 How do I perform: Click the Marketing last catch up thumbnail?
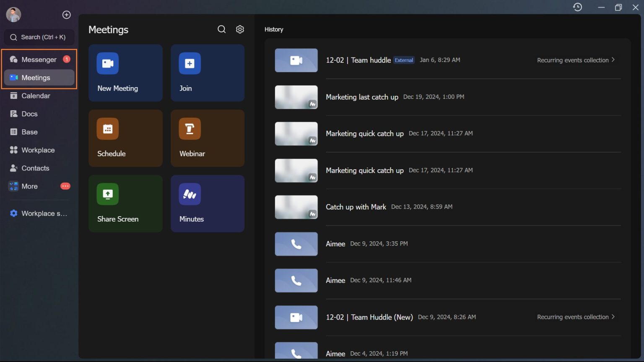(x=296, y=97)
